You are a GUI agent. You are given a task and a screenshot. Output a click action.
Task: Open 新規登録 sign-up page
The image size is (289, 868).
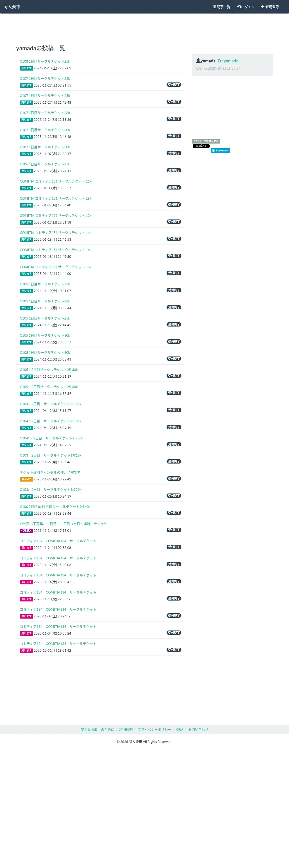[270, 7]
